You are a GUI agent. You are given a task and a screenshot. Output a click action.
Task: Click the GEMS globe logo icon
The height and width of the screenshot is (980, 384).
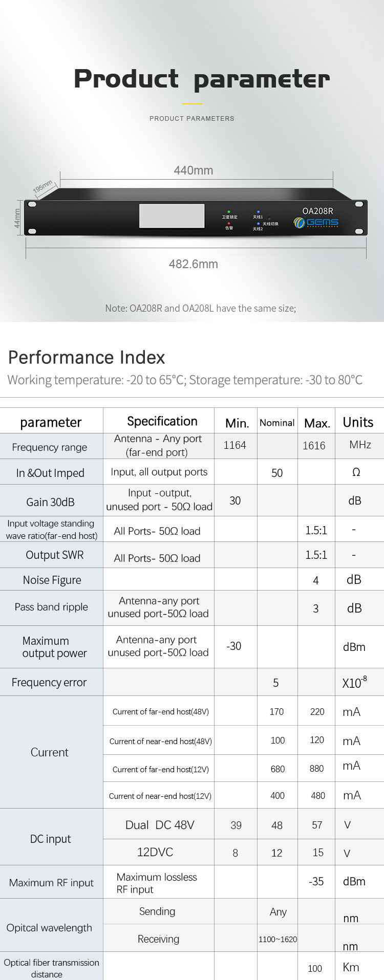pos(299,223)
